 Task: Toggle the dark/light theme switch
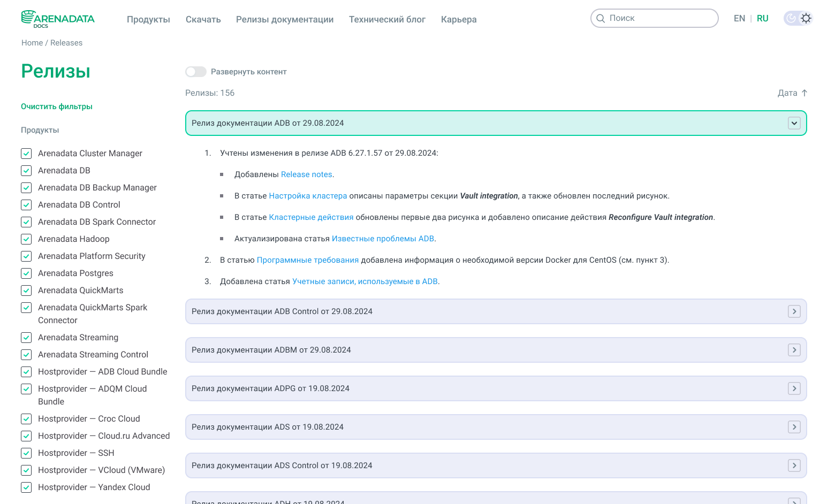[x=798, y=18]
